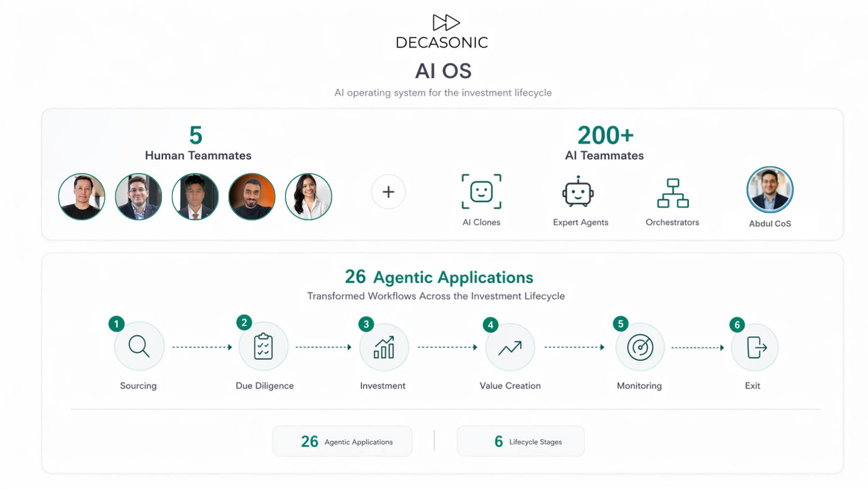This screenshot has width=868, height=489.
Task: Click the "Expert Agents" label
Action: [x=580, y=222]
